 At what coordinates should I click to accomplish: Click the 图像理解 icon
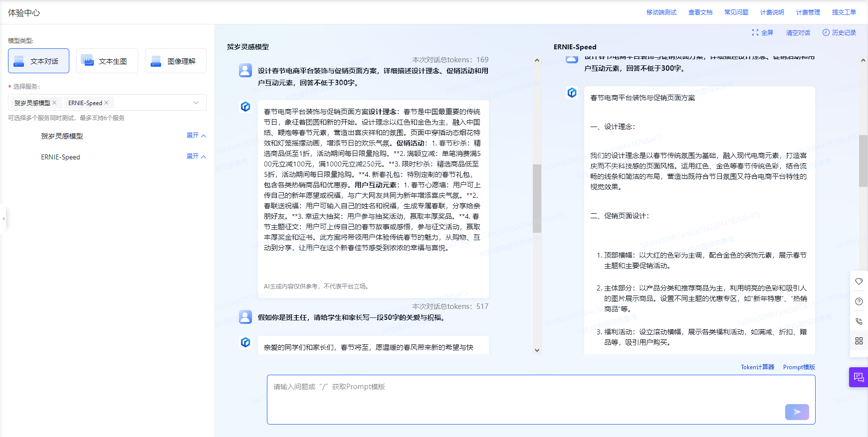tap(156, 61)
